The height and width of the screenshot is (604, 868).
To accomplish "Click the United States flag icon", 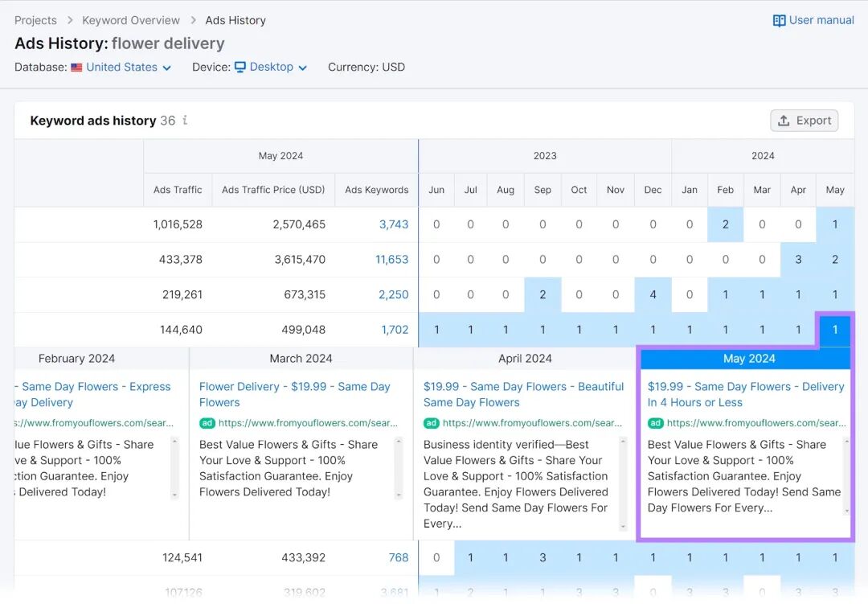I will 76,68.
